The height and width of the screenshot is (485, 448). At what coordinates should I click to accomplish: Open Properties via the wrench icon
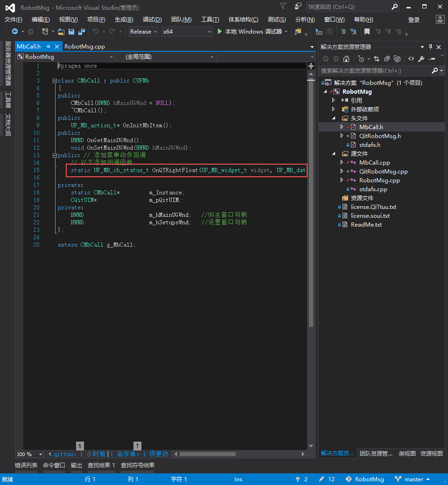(421, 59)
